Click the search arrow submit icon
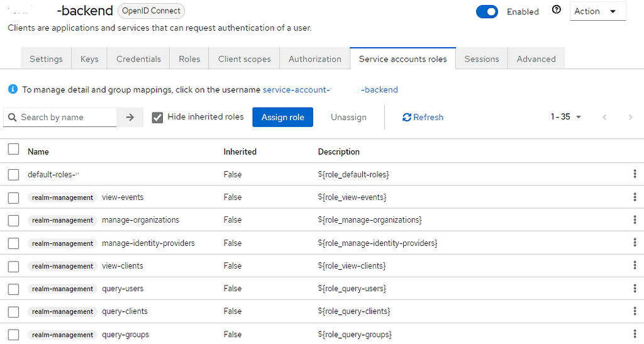Viewport: 644px width, 344px height. (130, 117)
